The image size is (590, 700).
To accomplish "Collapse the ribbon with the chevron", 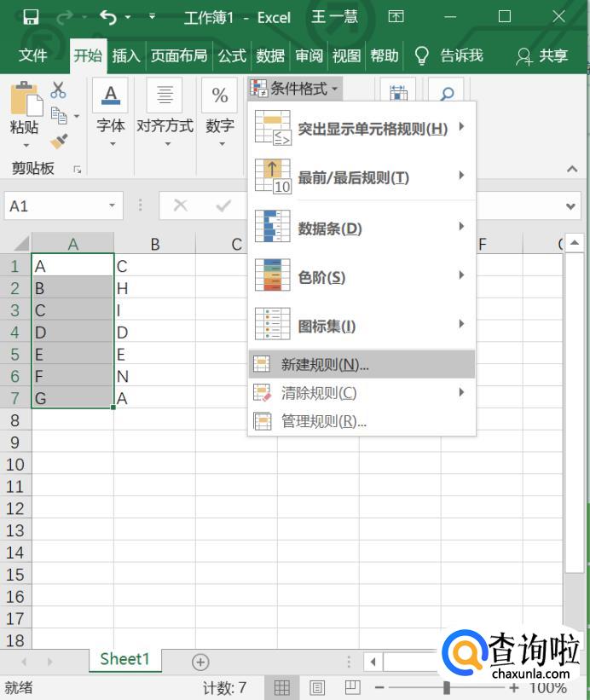I will 572,169.
